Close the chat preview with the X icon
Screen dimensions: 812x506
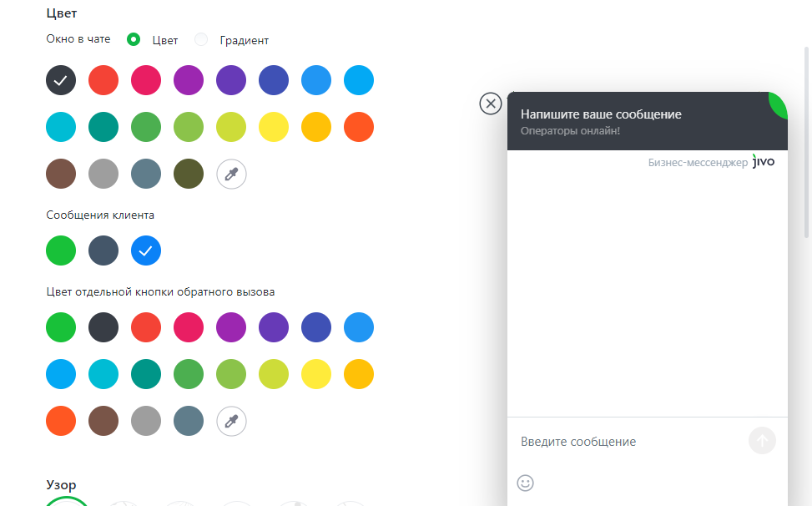(x=491, y=104)
